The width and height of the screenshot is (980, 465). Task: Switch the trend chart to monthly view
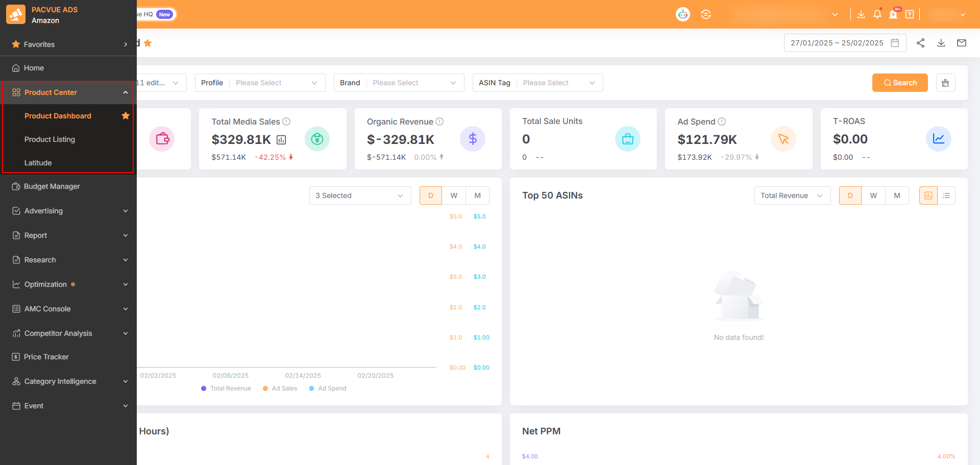coord(477,195)
